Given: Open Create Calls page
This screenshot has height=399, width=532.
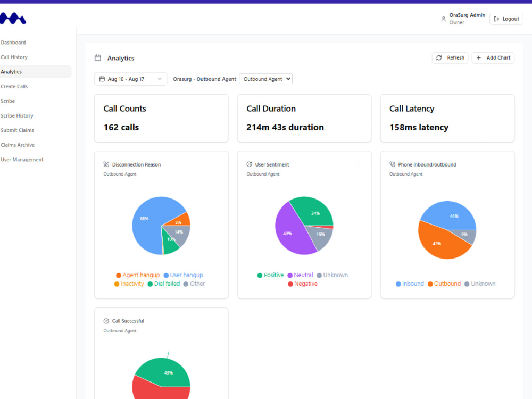Looking at the screenshot, I should point(14,86).
